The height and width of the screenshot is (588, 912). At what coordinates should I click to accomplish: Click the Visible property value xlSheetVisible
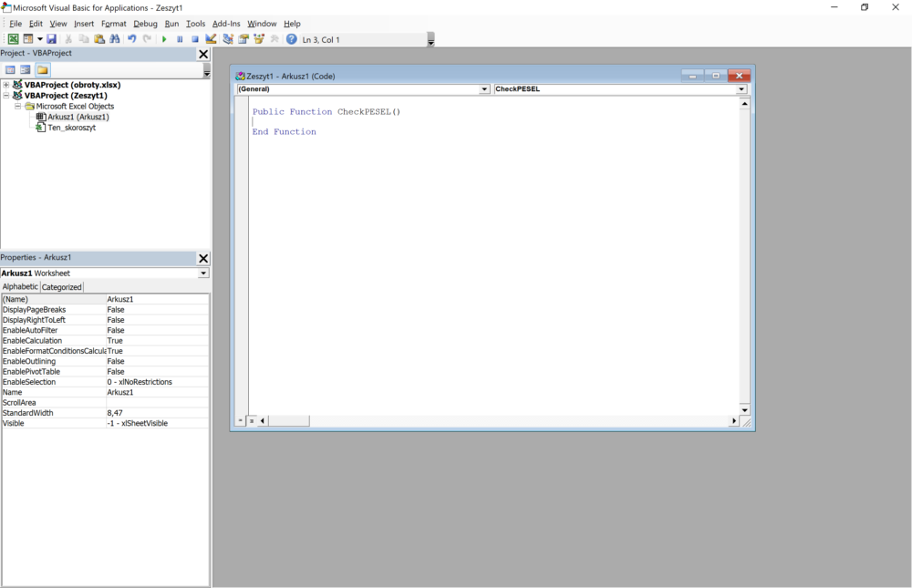click(x=157, y=423)
